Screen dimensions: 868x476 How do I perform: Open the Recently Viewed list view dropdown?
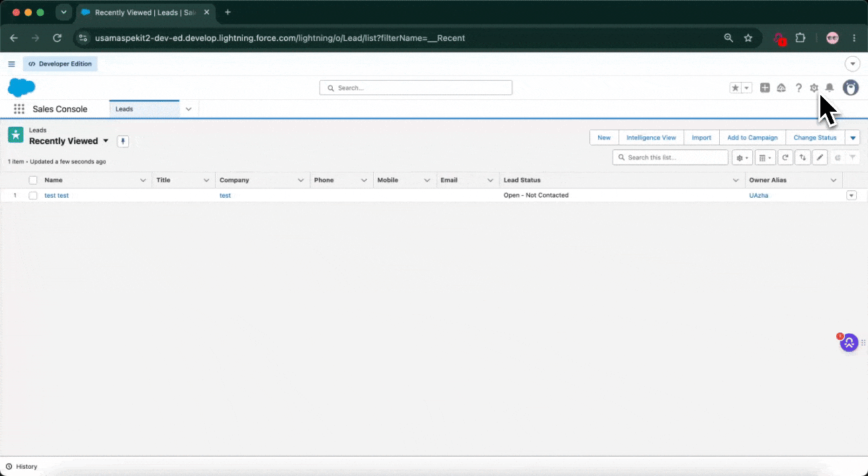106,141
